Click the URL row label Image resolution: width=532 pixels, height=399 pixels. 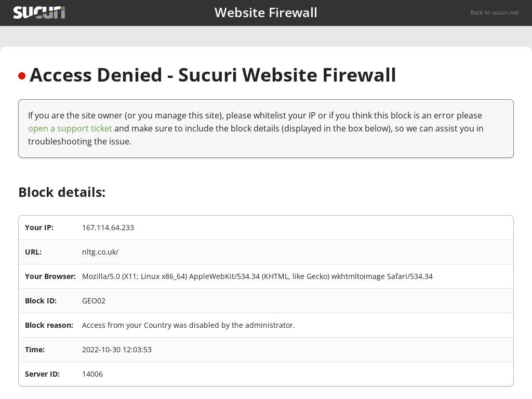pos(33,252)
